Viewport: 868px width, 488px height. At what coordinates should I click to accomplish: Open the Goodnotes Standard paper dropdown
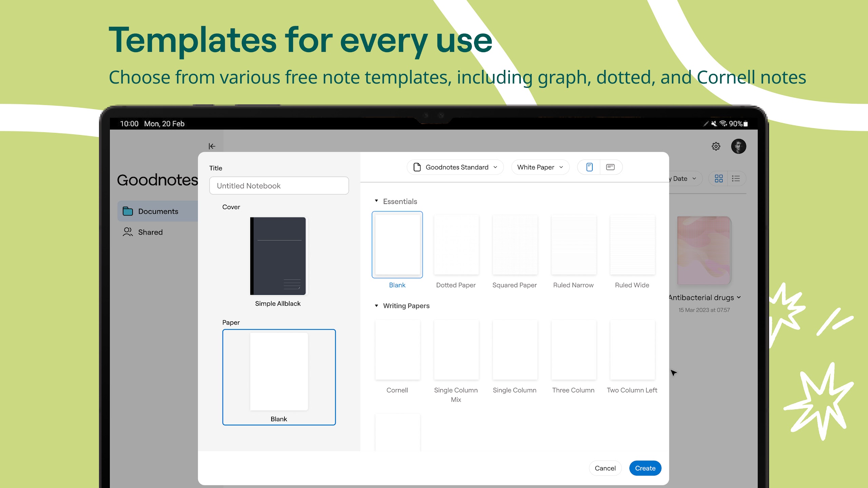pyautogui.click(x=455, y=167)
